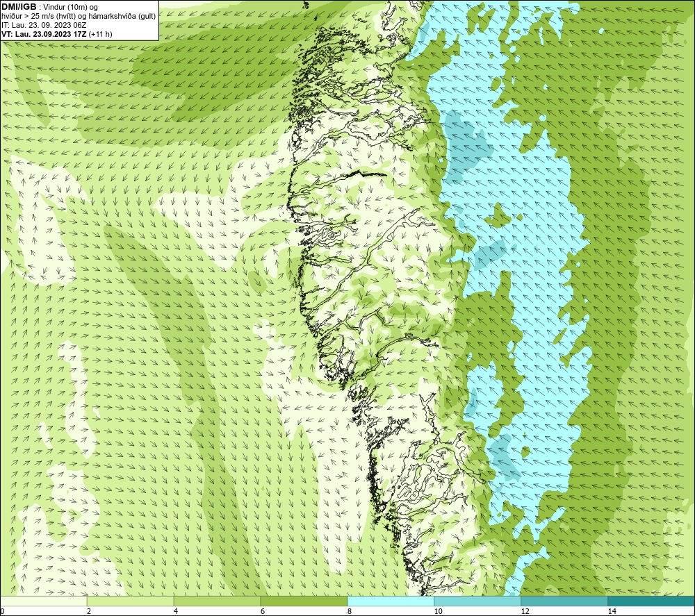This screenshot has width=695, height=616.
Task: Click the legend scale label '10'
Action: (438, 611)
